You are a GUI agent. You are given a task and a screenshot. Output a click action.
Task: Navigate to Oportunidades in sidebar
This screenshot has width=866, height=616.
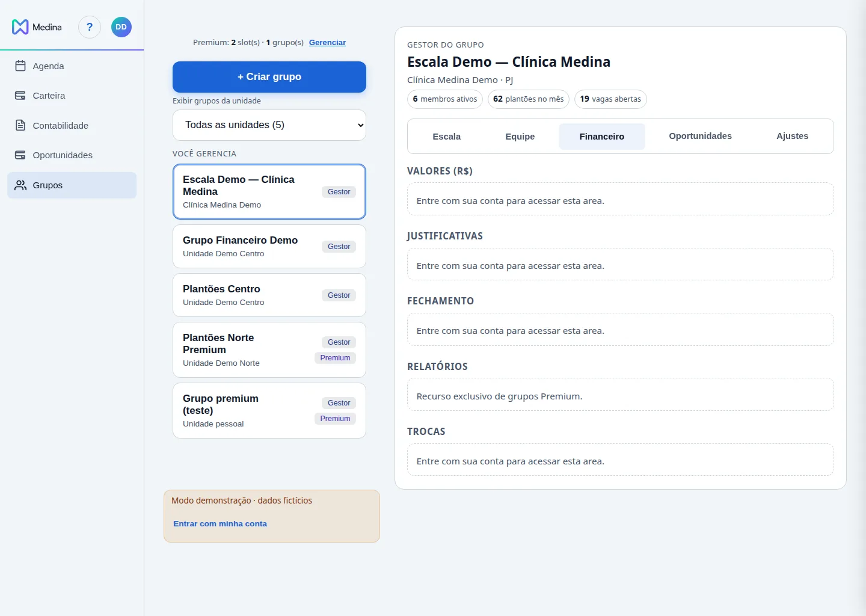72,155
